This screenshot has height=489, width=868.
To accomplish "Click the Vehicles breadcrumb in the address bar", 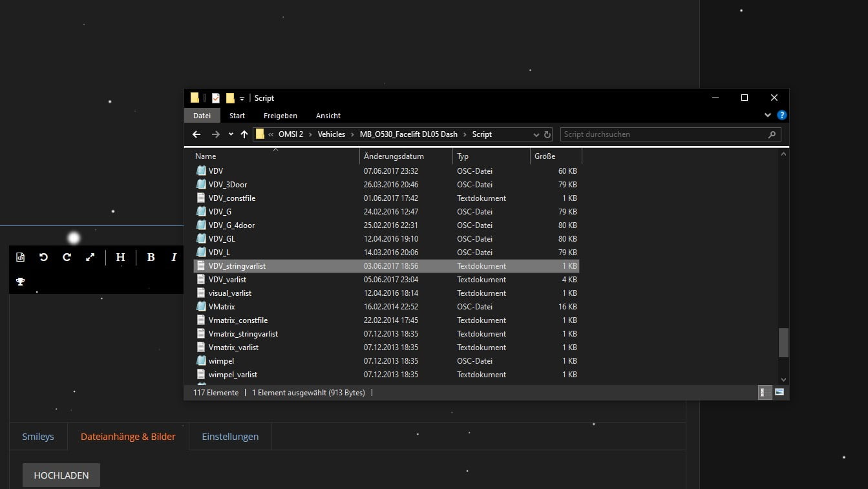I will tap(331, 134).
